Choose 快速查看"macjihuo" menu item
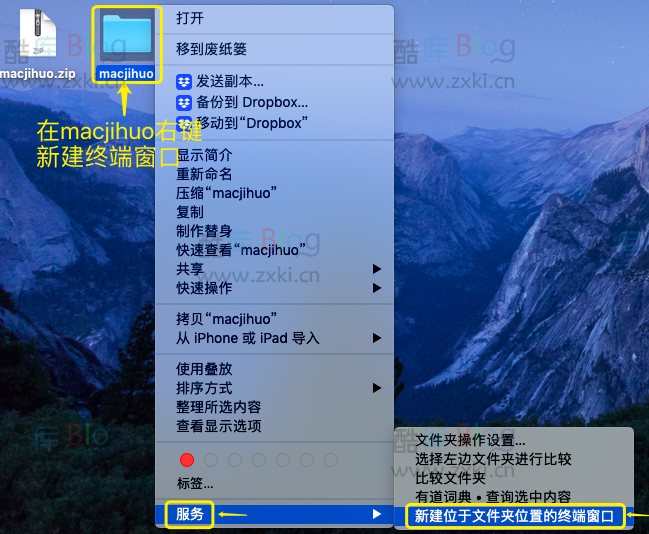Screen dimensions: 649x534 coord(274,250)
